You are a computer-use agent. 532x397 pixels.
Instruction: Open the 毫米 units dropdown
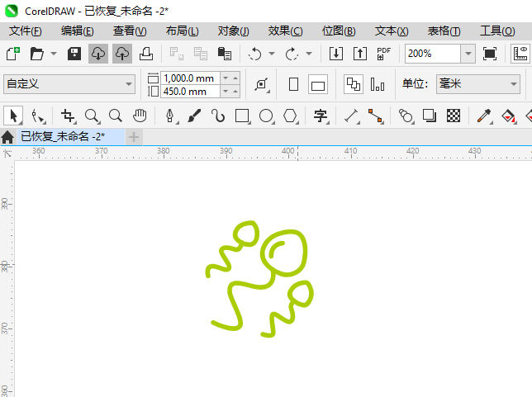pyautogui.click(x=478, y=84)
